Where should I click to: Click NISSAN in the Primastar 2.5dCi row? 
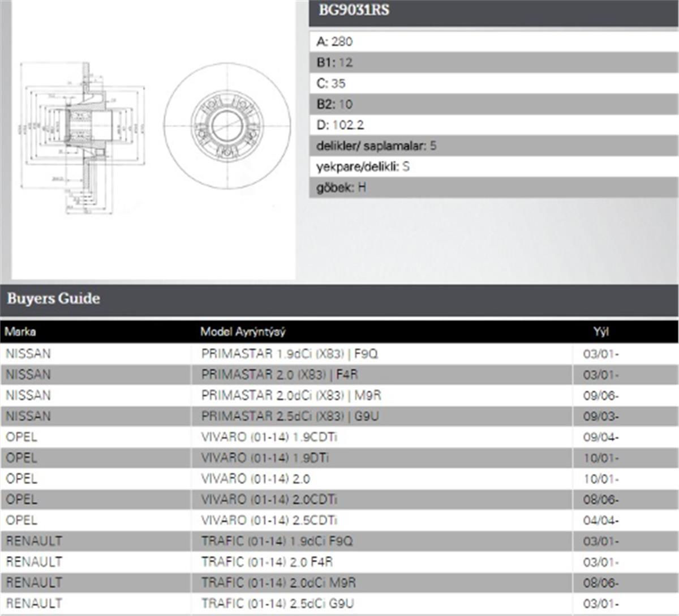(x=28, y=416)
